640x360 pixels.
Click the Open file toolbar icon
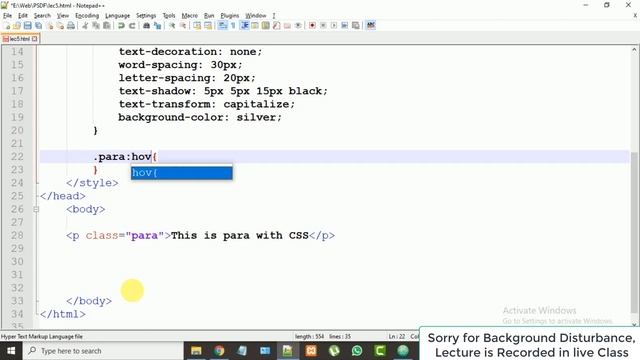pos(17,26)
